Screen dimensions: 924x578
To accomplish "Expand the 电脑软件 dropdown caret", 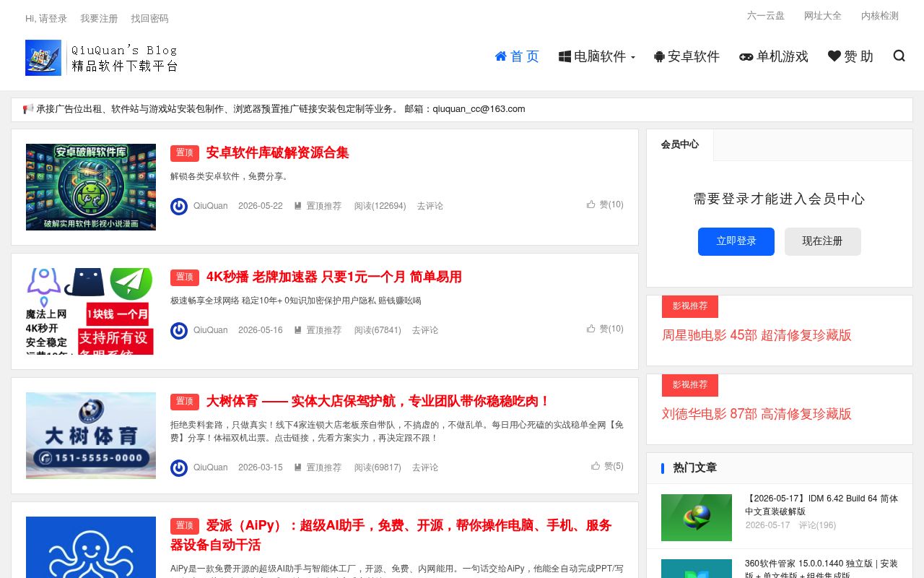I will click(x=633, y=57).
